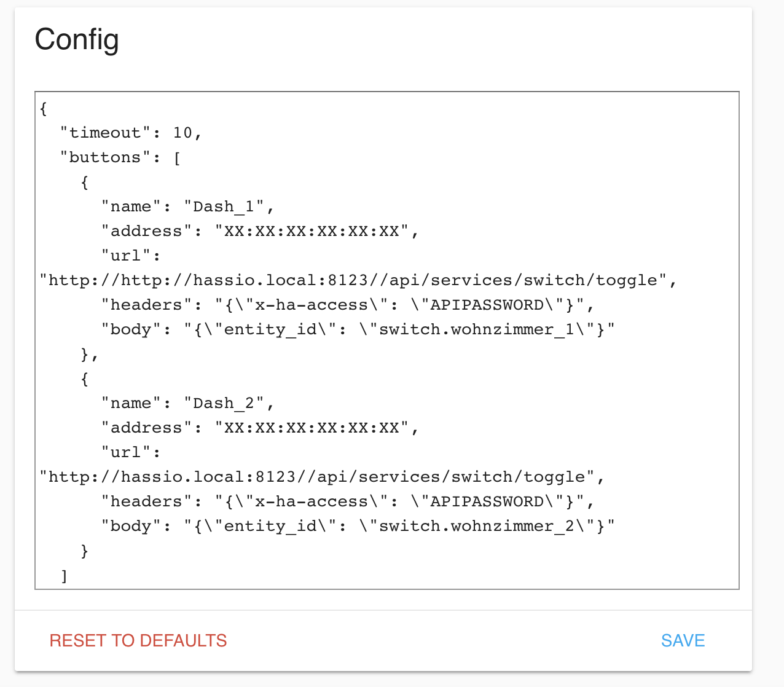Click the "buttons": [ line
This screenshot has height=687, width=784.
click(x=120, y=157)
